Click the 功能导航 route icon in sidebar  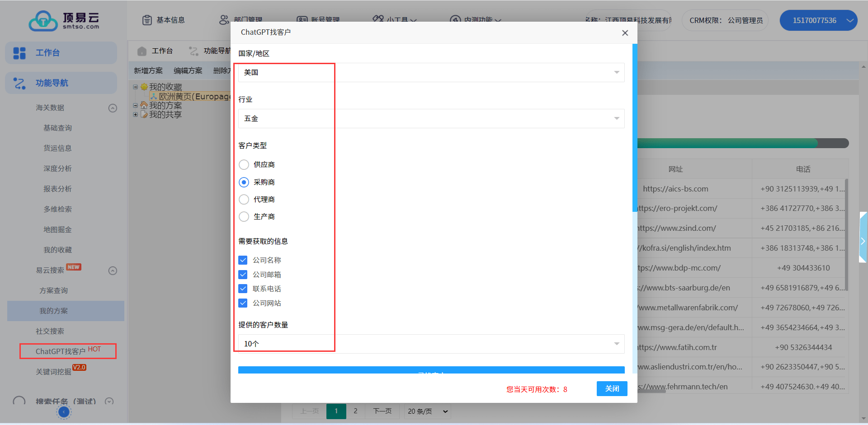point(19,83)
